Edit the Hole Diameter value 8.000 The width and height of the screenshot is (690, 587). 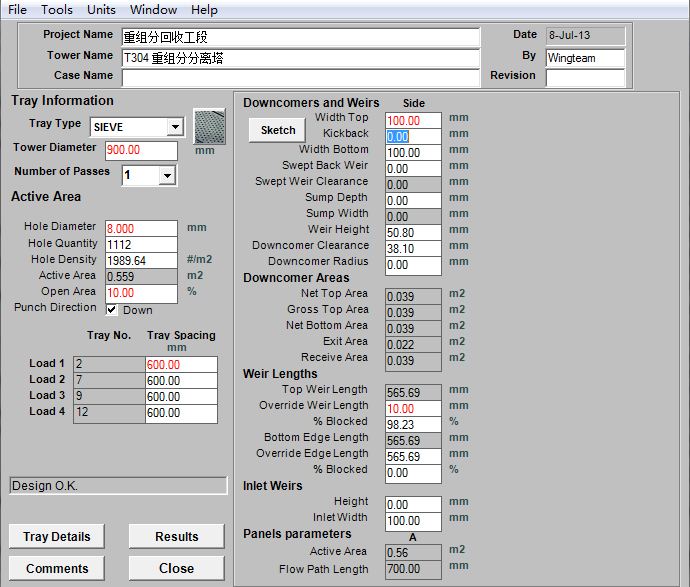pos(141,229)
